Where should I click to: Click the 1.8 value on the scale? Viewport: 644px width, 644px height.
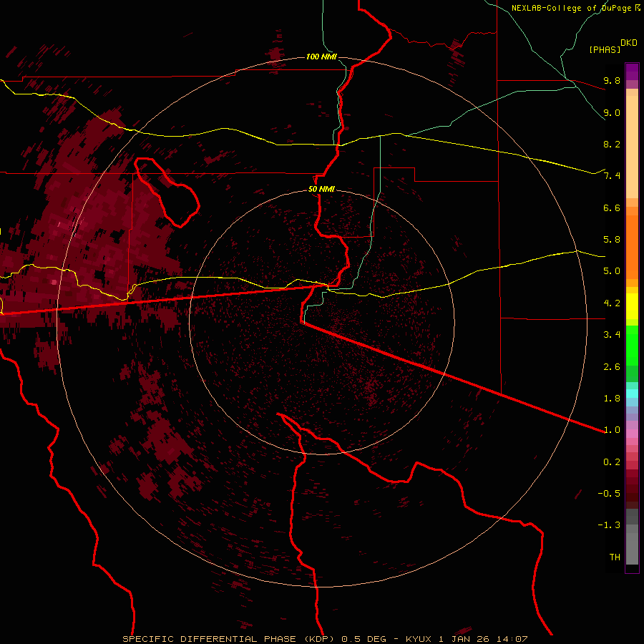pyautogui.click(x=612, y=399)
